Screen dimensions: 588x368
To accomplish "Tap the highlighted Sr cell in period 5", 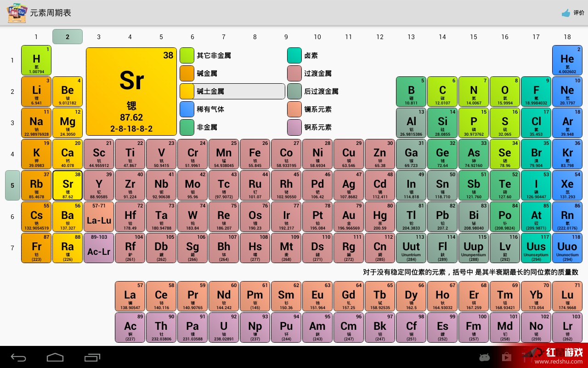I will [68, 185].
